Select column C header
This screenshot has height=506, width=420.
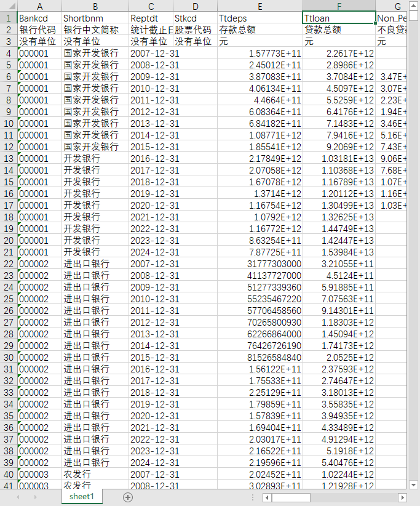point(151,6)
